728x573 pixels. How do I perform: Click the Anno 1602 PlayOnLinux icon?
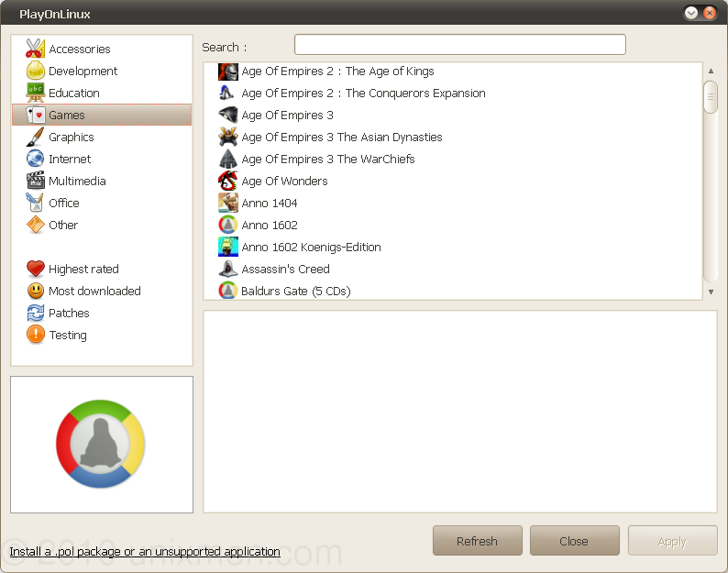click(228, 225)
